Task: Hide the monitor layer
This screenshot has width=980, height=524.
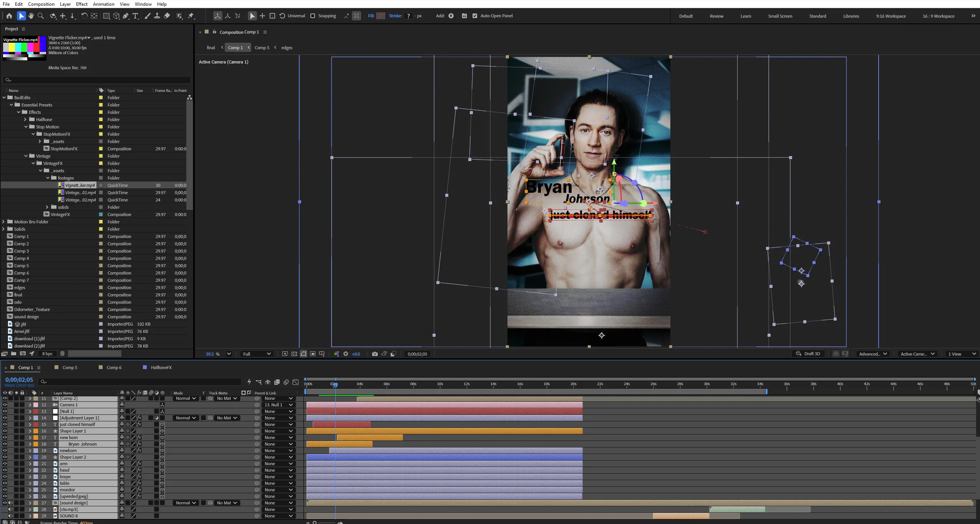Action: 5,490
